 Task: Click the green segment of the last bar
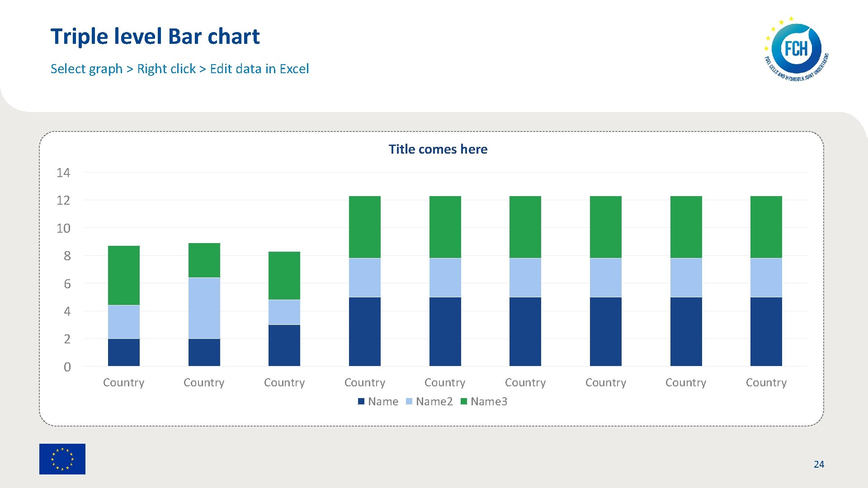click(766, 227)
